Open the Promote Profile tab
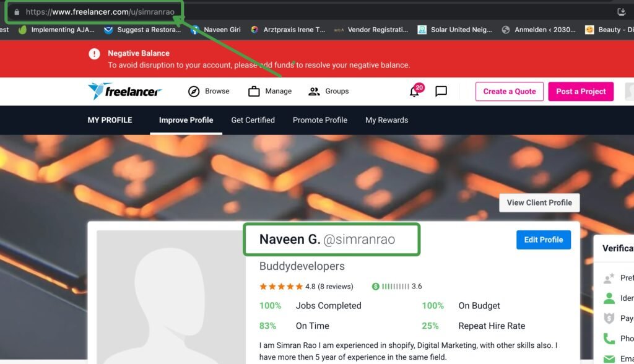This screenshot has height=364, width=634. 320,120
